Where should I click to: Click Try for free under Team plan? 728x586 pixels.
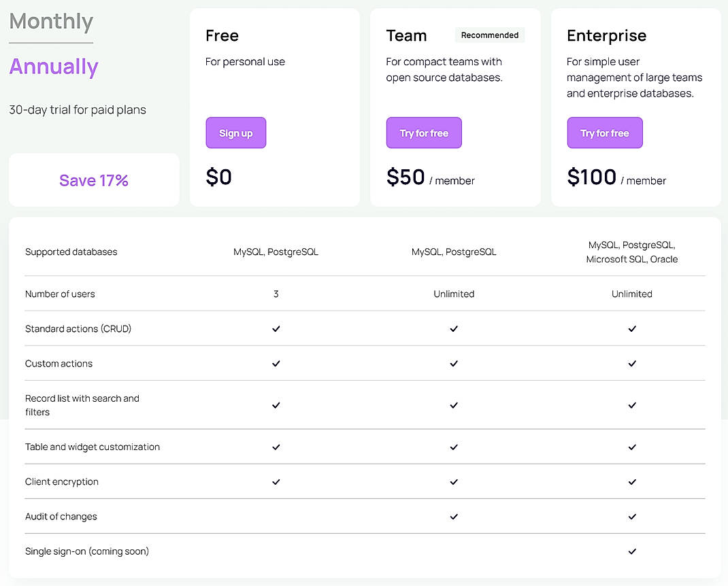(424, 133)
